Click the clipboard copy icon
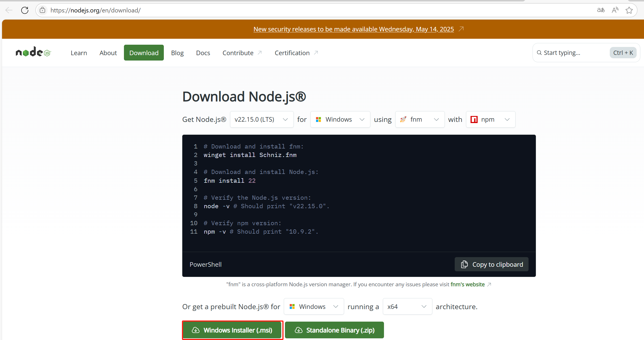This screenshot has height=340, width=644. tap(464, 264)
